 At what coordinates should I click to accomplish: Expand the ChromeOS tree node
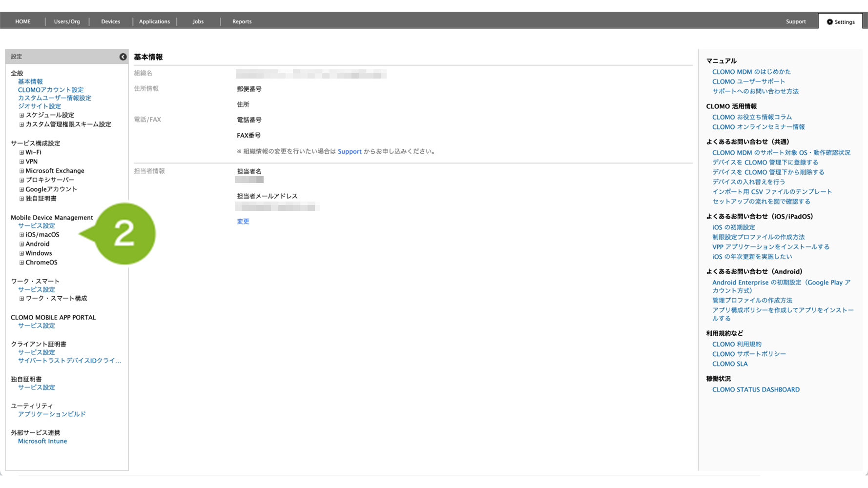point(21,263)
